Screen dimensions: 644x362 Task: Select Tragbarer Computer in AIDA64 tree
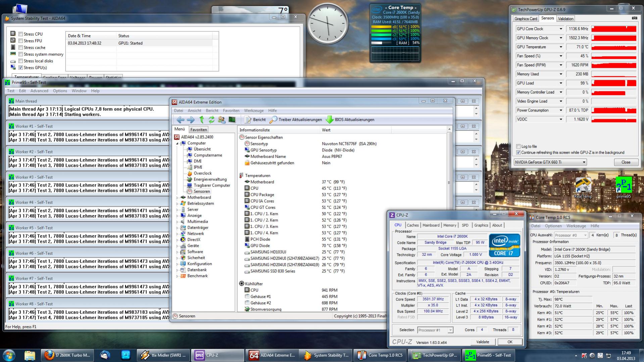click(x=211, y=185)
